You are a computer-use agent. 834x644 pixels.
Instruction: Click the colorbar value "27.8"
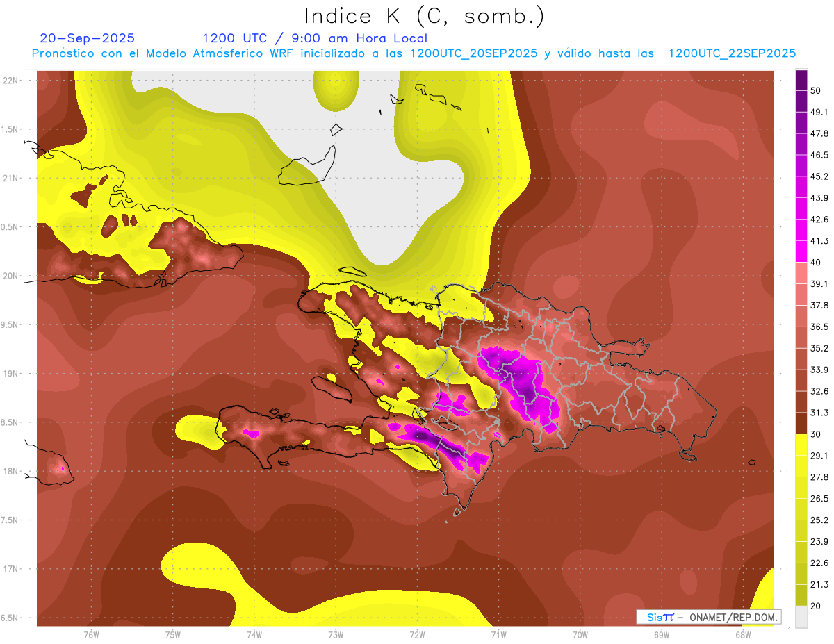[820, 477]
